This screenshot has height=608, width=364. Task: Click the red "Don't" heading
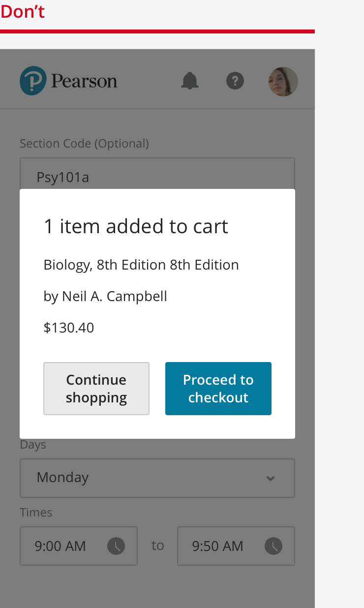(23, 12)
